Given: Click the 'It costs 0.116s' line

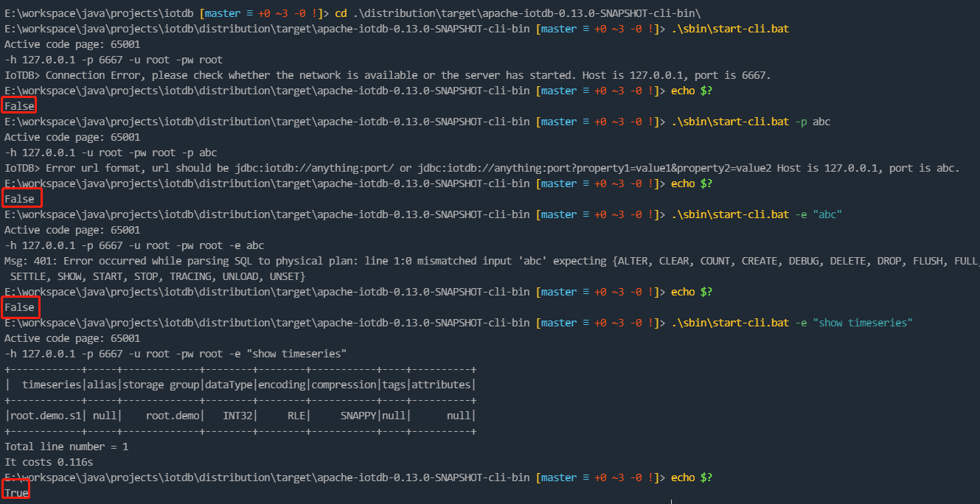Looking at the screenshot, I should [49, 462].
